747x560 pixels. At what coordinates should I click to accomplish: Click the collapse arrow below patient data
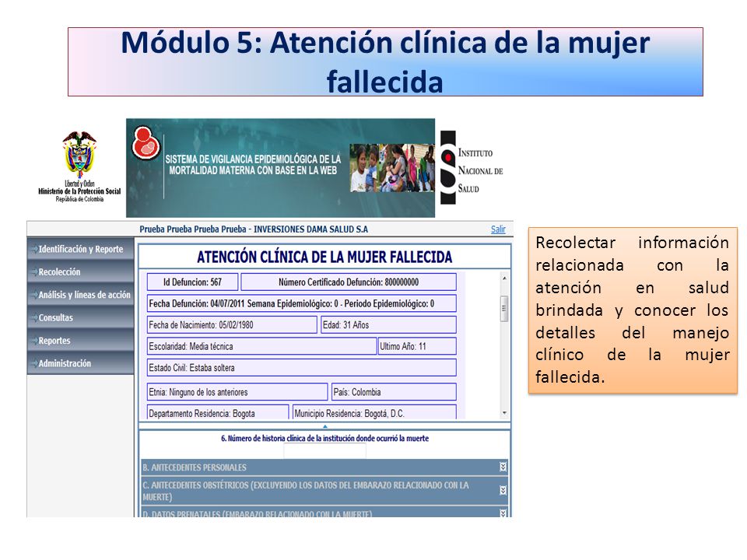pyautogui.click(x=325, y=427)
